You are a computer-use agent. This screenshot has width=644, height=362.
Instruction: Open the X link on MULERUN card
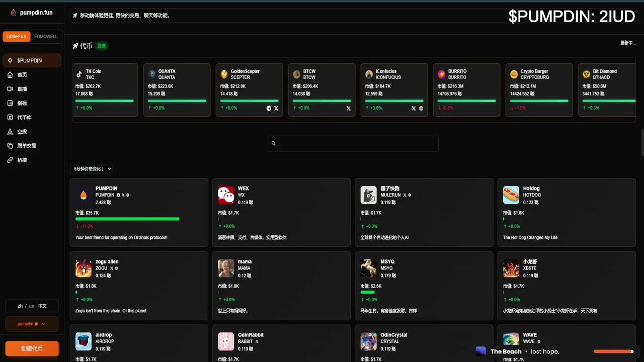pos(405,195)
